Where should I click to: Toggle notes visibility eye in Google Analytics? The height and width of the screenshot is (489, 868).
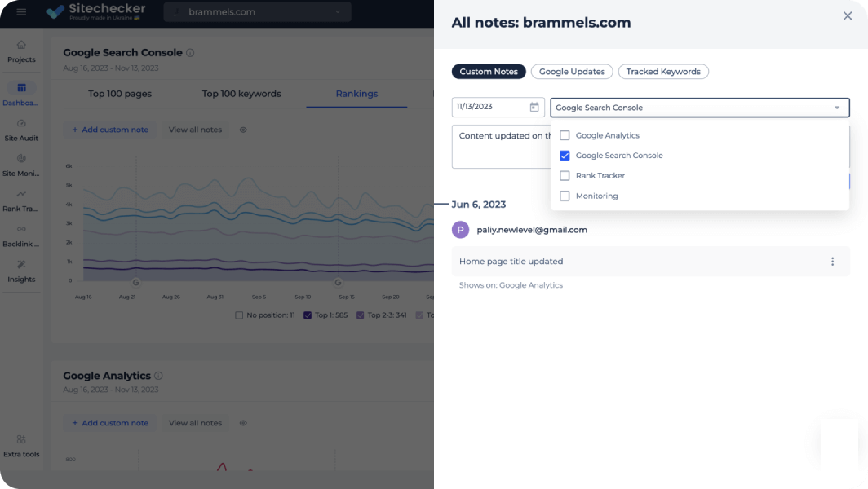[243, 423]
